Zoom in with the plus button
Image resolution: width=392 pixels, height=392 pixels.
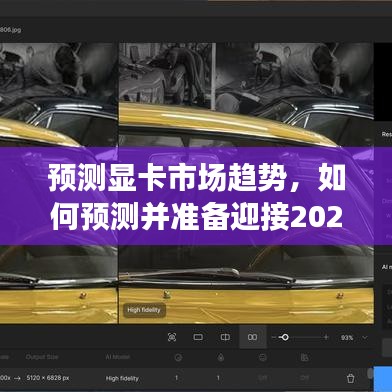tap(326, 337)
